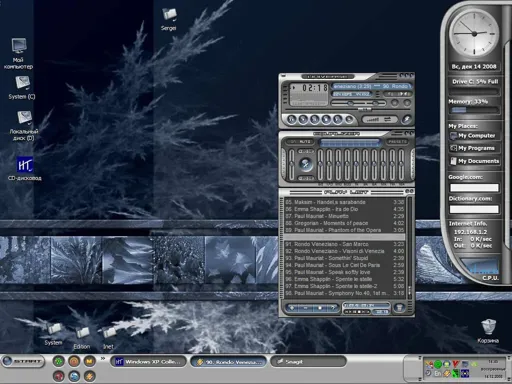Select track 94. Sous Le Ciel De Paris
This screenshot has width=512, height=384.
click(x=344, y=265)
